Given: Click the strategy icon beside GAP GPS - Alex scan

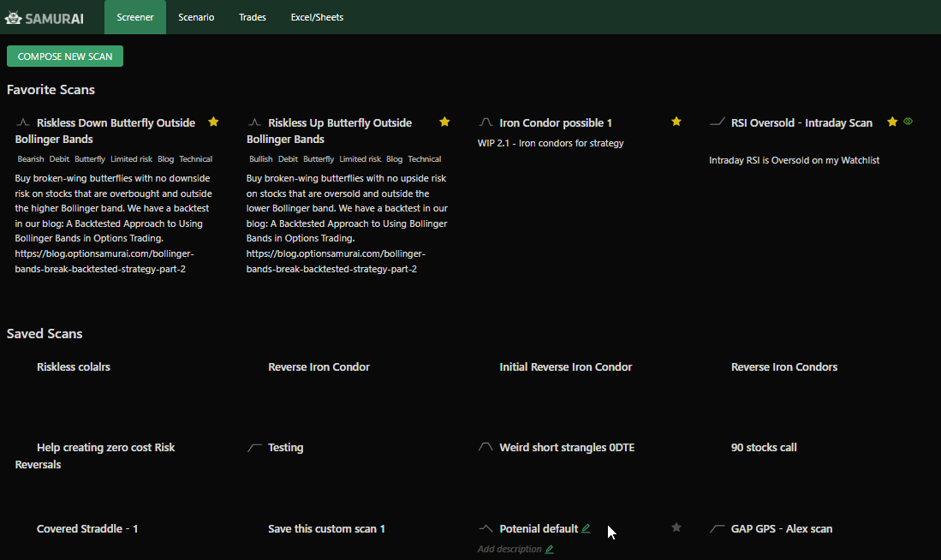Looking at the screenshot, I should pos(718,528).
